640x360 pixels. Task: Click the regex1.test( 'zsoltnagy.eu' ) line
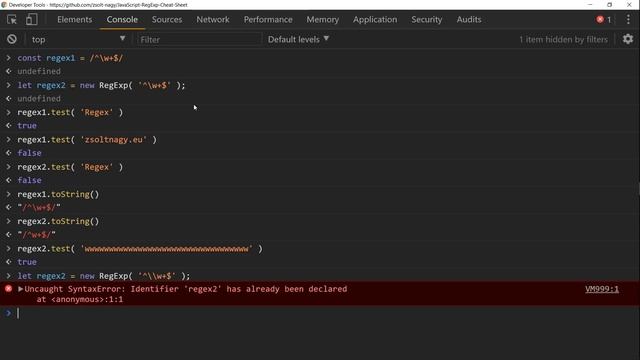[x=87, y=140]
